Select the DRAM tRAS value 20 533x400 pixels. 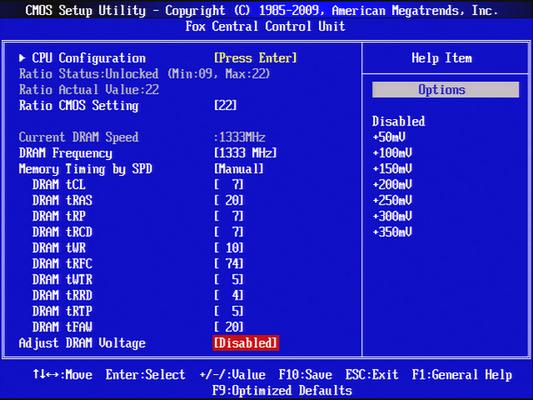(229, 201)
